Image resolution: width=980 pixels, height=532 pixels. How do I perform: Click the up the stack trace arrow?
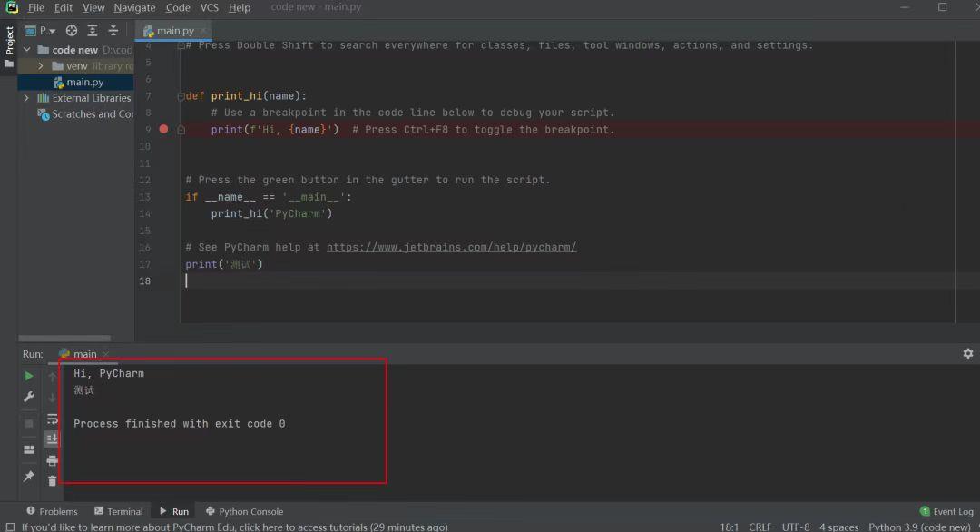click(x=53, y=377)
